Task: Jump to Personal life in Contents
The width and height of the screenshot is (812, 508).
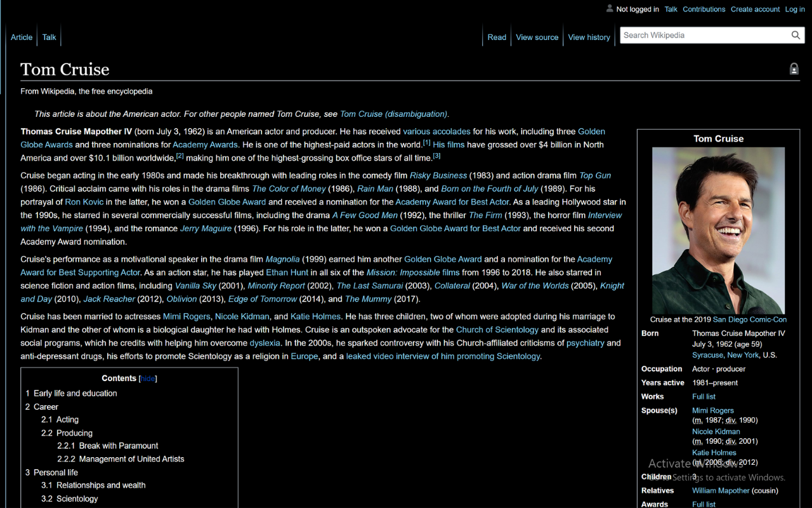Action: pos(52,473)
